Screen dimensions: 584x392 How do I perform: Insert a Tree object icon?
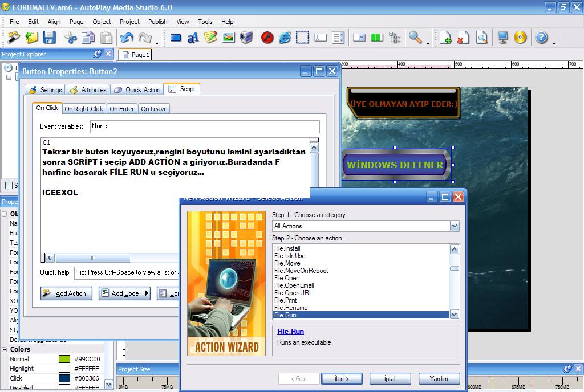point(395,38)
